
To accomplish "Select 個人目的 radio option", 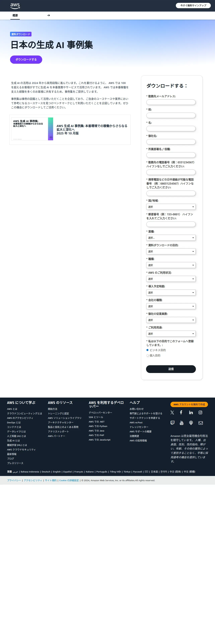I will [x=147, y=355].
